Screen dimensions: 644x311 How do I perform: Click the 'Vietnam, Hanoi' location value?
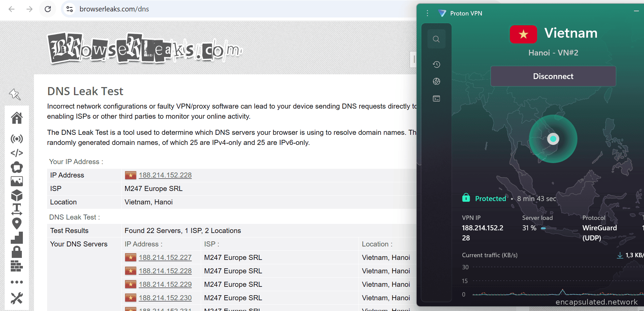click(x=149, y=202)
